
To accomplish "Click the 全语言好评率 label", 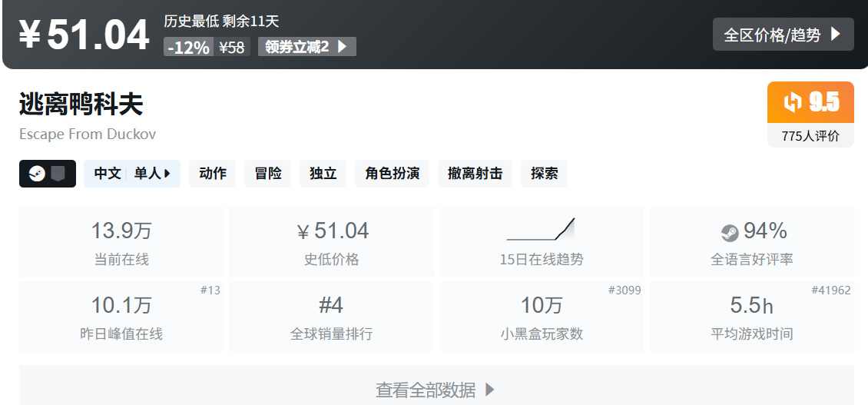I will click(x=752, y=259).
